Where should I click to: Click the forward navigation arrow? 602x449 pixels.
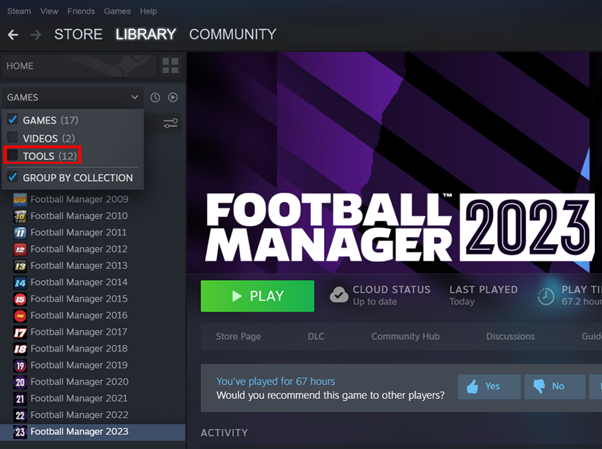pos(36,35)
